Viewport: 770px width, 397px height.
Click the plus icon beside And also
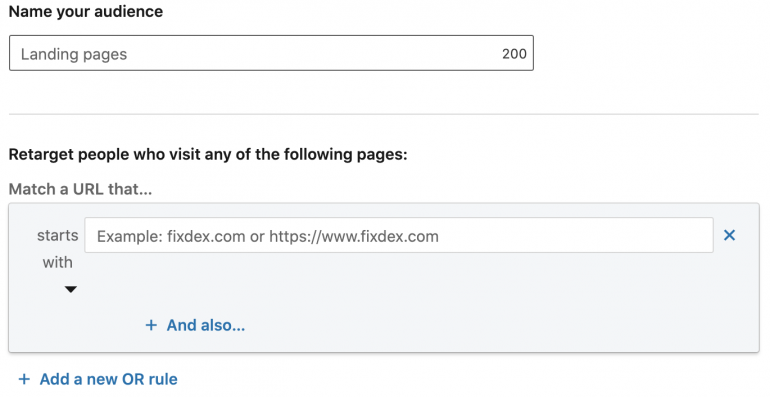pos(151,325)
